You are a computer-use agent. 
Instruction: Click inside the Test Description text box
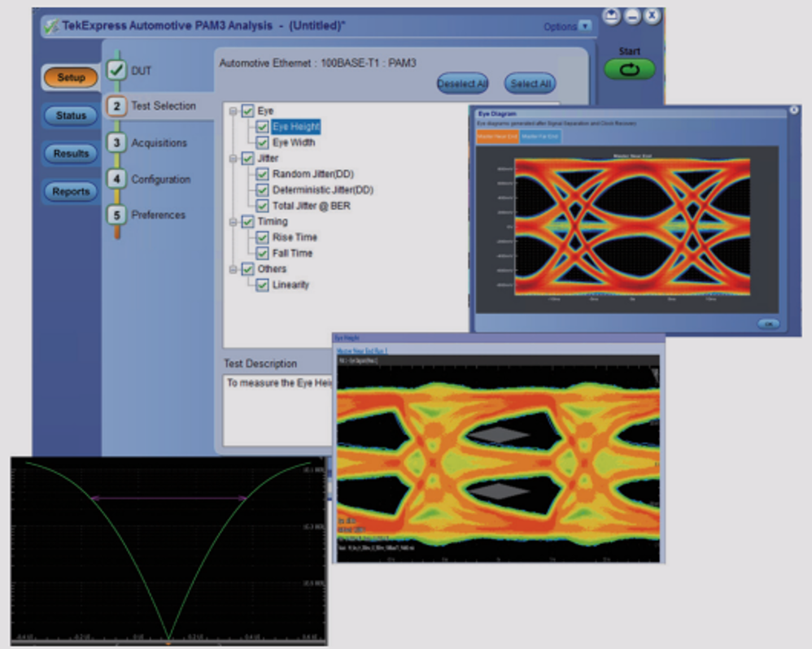coord(277,410)
